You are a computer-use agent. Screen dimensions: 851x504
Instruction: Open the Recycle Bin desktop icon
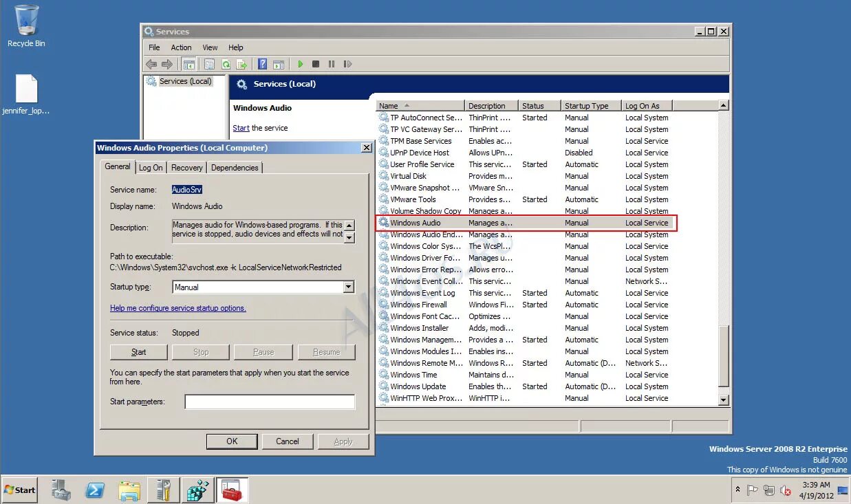click(x=26, y=26)
